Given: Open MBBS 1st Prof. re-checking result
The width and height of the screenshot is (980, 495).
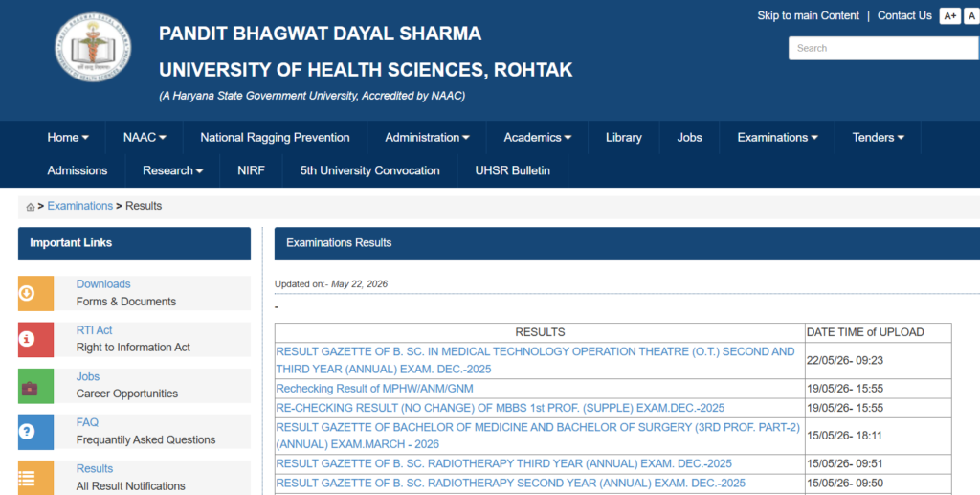Looking at the screenshot, I should 500,408.
